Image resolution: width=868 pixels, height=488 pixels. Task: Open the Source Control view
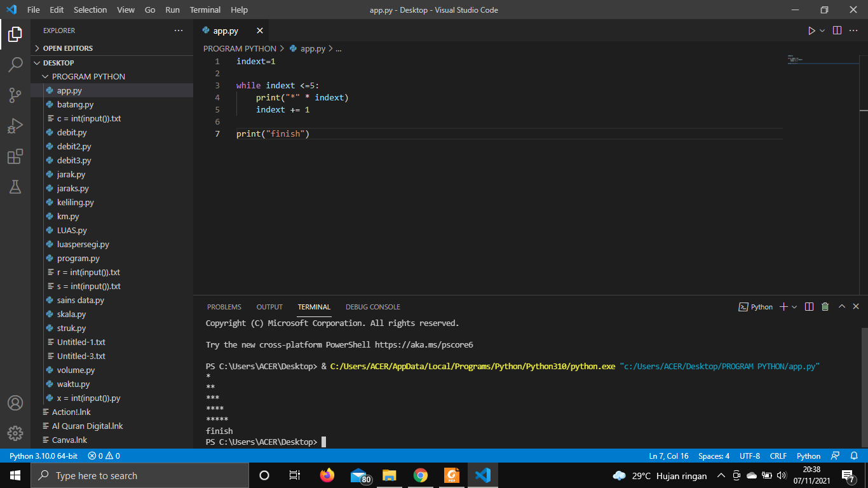pos(15,95)
